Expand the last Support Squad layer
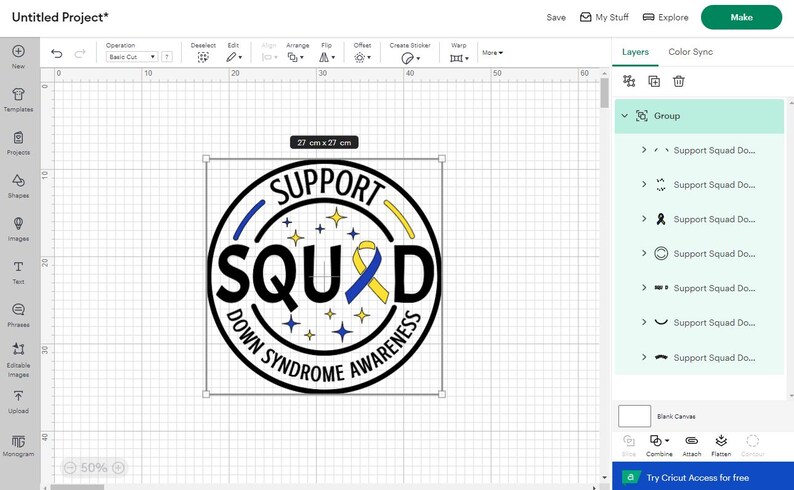The image size is (794, 490). click(644, 357)
